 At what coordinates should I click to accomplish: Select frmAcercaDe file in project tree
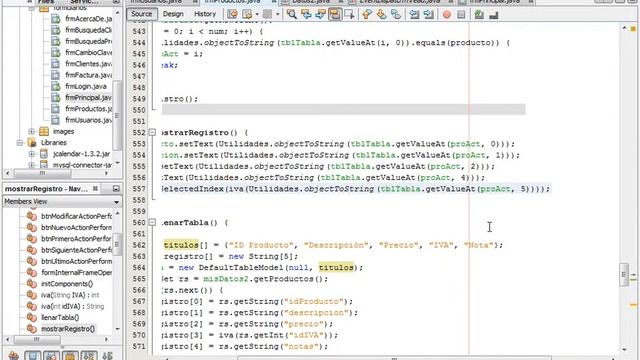point(88,19)
